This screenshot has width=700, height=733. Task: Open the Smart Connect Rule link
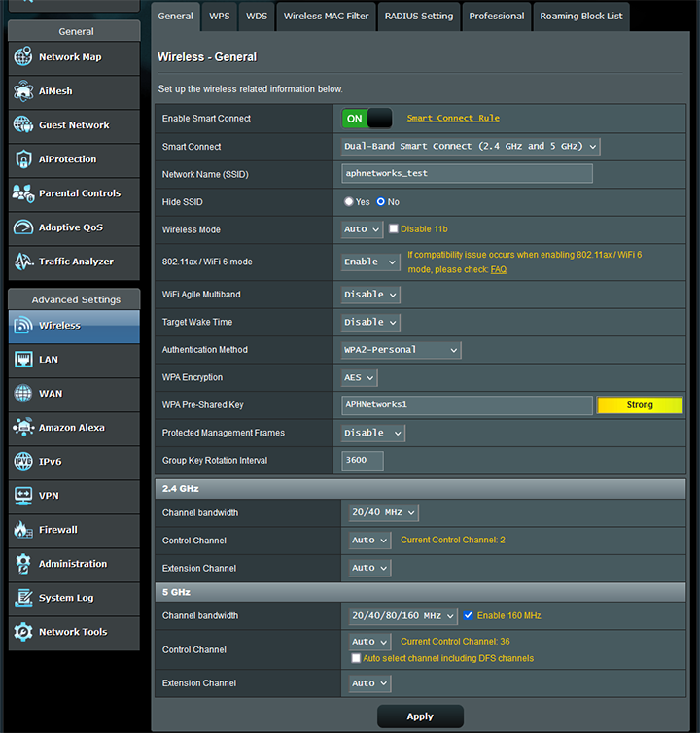[452, 119]
